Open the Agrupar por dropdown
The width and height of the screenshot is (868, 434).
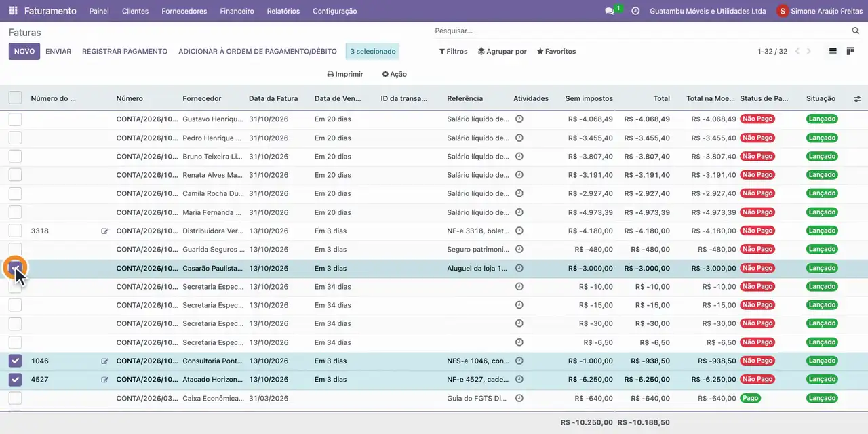click(x=502, y=52)
